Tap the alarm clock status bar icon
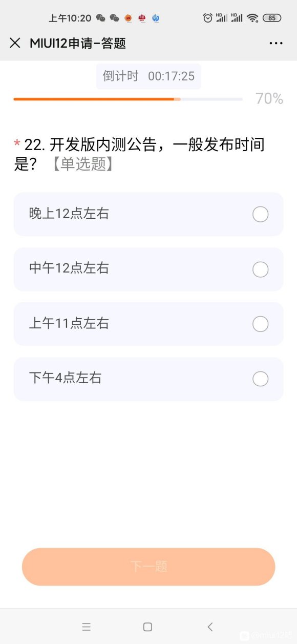 208,18
